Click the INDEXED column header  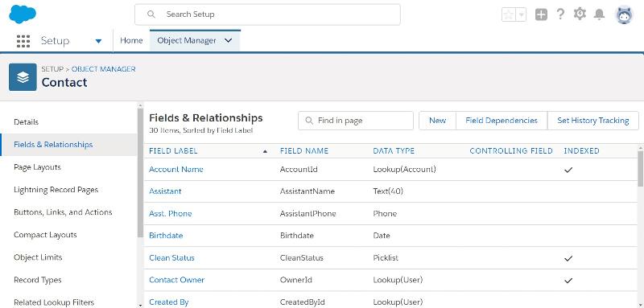[x=581, y=151]
